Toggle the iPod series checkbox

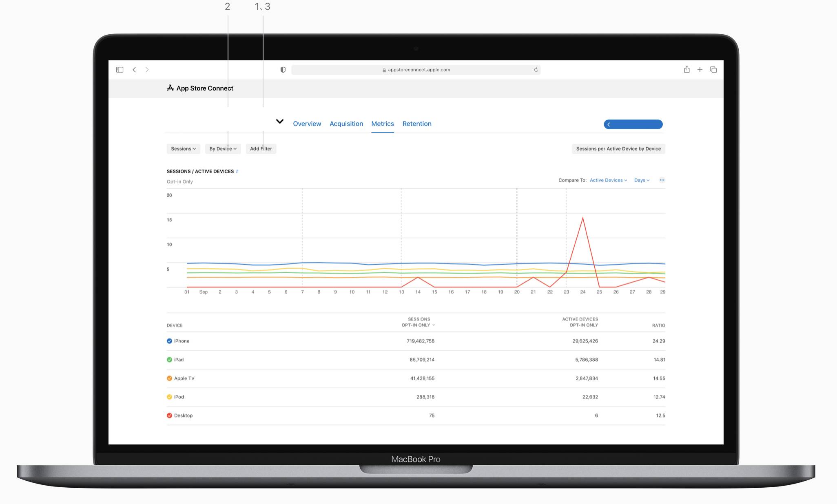[x=169, y=397]
